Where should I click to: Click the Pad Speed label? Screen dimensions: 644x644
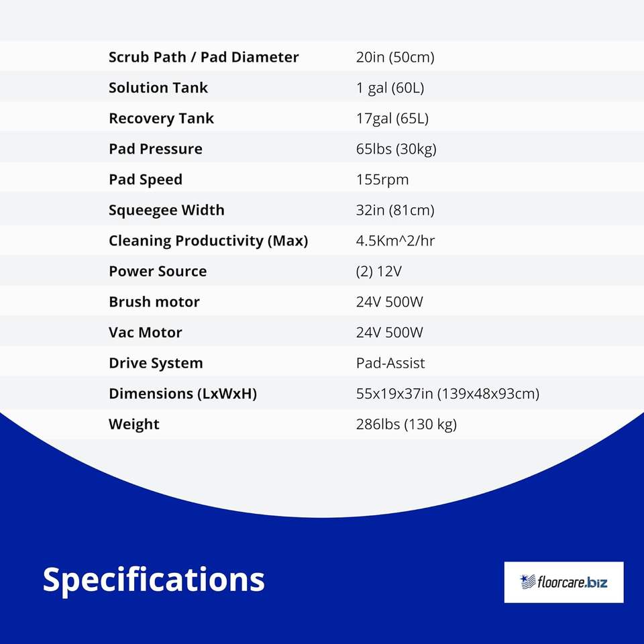click(145, 180)
